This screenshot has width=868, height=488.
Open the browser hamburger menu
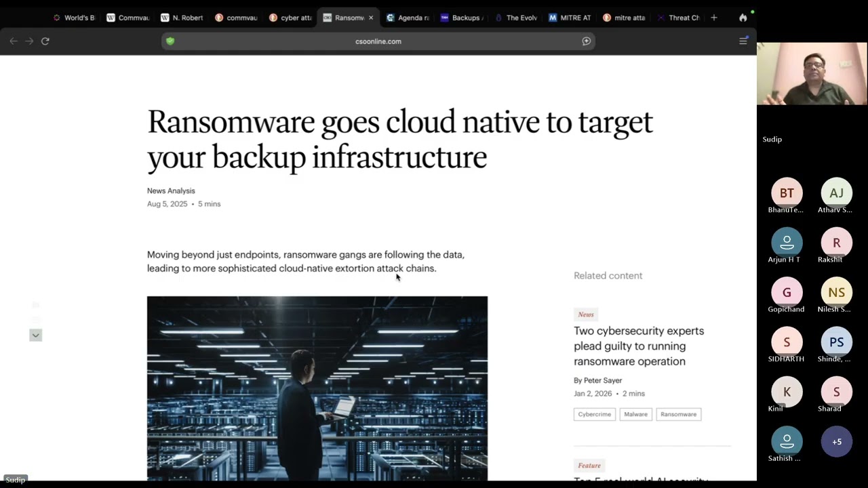743,41
